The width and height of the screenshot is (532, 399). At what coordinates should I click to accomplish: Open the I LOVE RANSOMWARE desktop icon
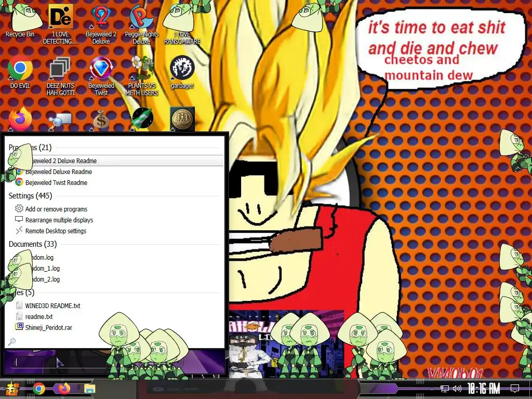tap(182, 24)
